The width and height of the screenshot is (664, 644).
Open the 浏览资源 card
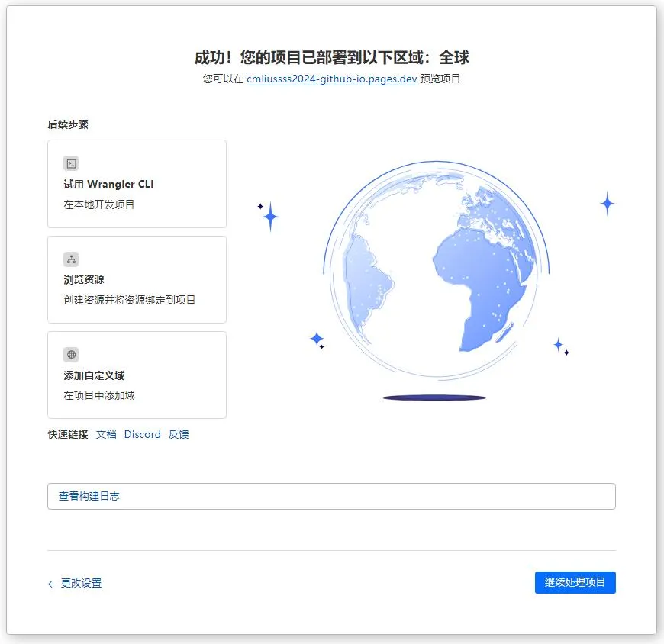coord(137,279)
